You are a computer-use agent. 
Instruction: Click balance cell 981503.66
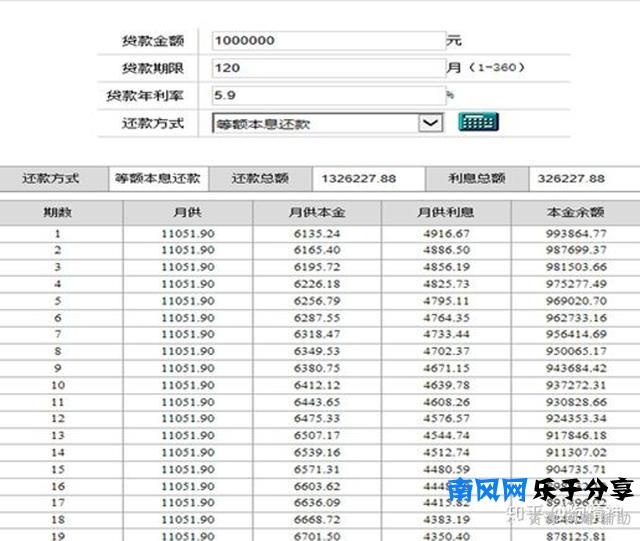pos(576,267)
